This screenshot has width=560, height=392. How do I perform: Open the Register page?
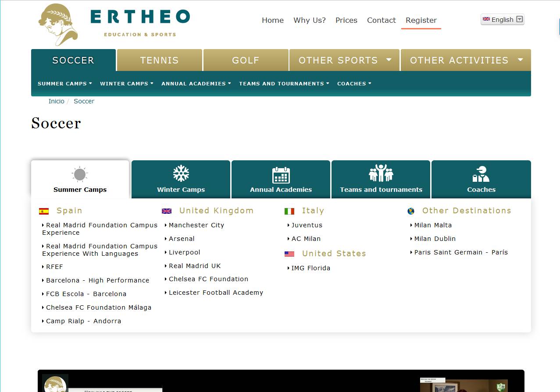421,20
